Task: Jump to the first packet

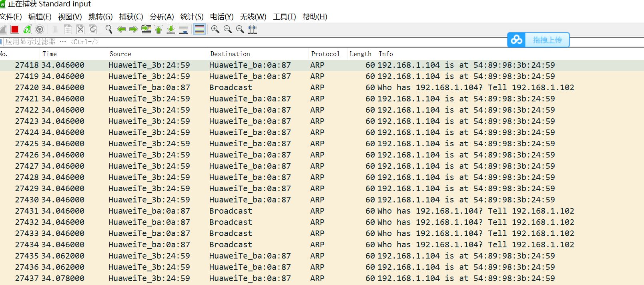Action: coord(158,29)
